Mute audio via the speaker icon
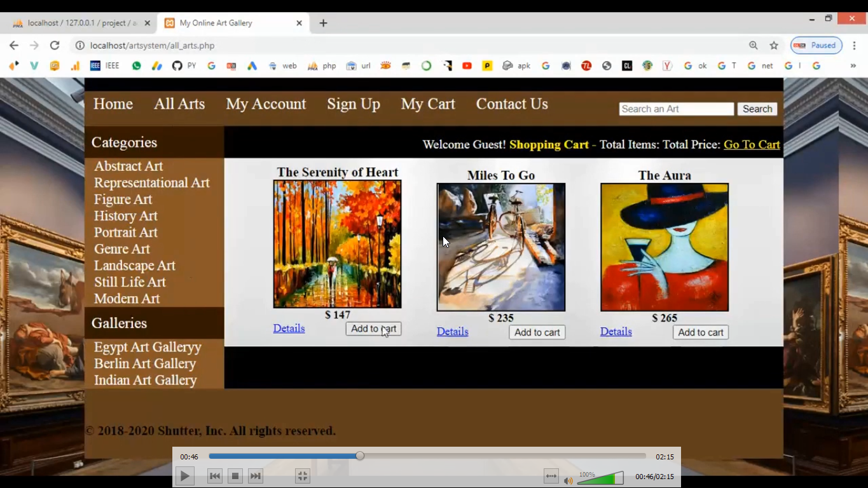Screen dimensions: 868x488 [x=568, y=480]
